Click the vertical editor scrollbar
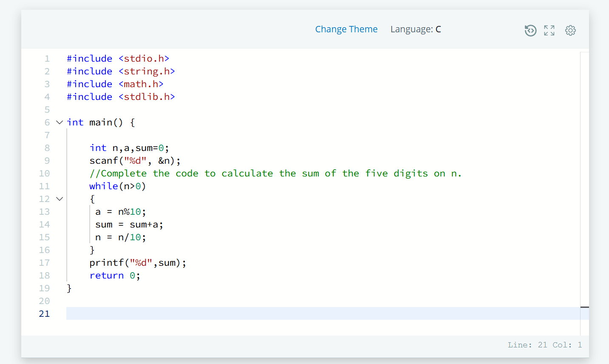The height and width of the screenshot is (364, 609). click(586, 307)
